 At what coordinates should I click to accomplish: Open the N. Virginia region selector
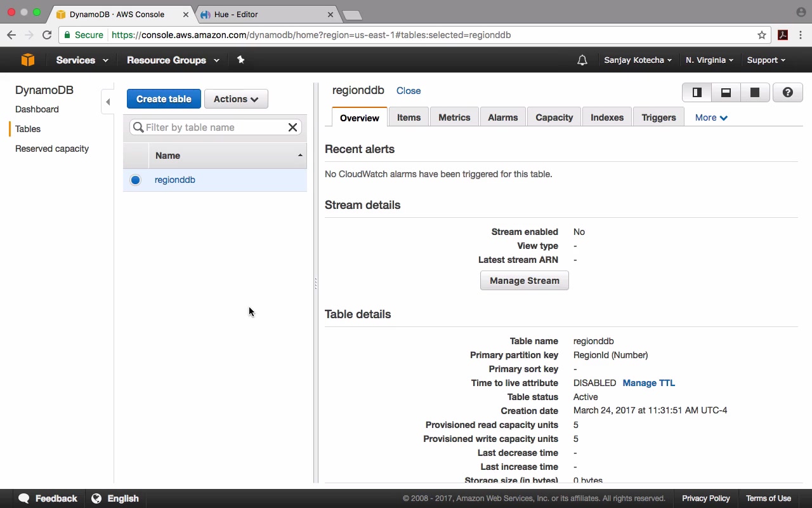pyautogui.click(x=709, y=60)
